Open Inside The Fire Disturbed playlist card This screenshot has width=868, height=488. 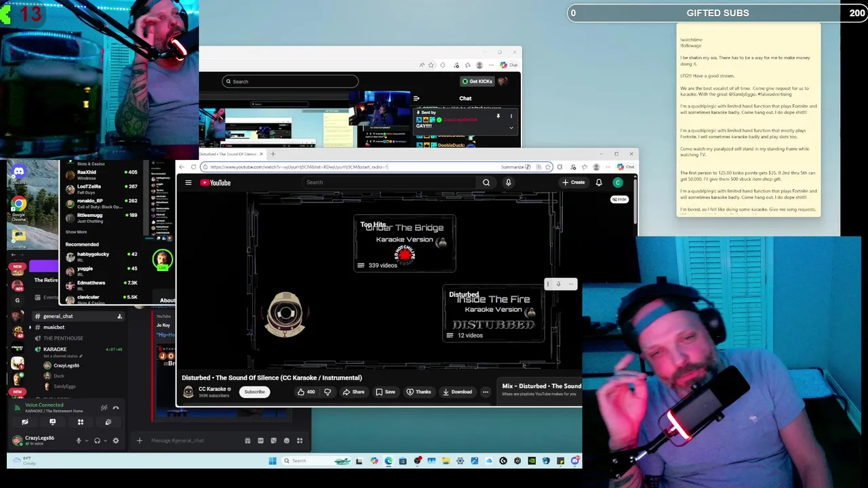click(493, 314)
